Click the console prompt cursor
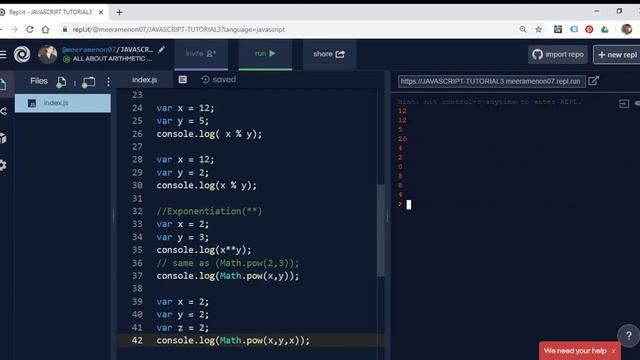This screenshot has width=640, height=360. [x=409, y=204]
